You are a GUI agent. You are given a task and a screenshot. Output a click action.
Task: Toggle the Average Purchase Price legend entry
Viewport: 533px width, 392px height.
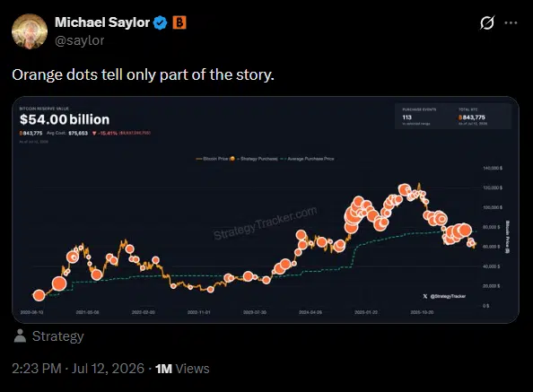coord(308,159)
